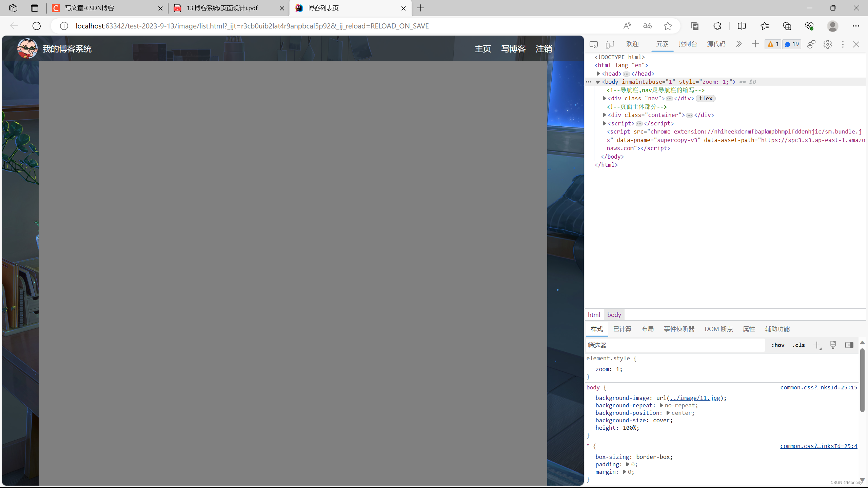Image resolution: width=868 pixels, height=488 pixels.
Task: Toggle the computed styles sidebar icon
Action: tap(849, 345)
